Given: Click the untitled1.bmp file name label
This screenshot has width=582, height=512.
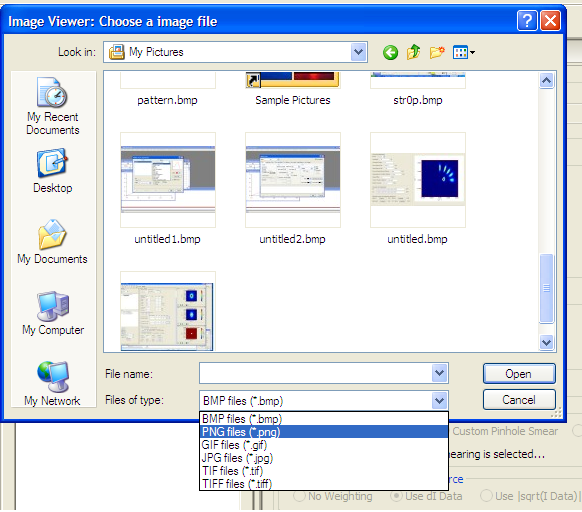Looking at the screenshot, I should click(x=167, y=239).
